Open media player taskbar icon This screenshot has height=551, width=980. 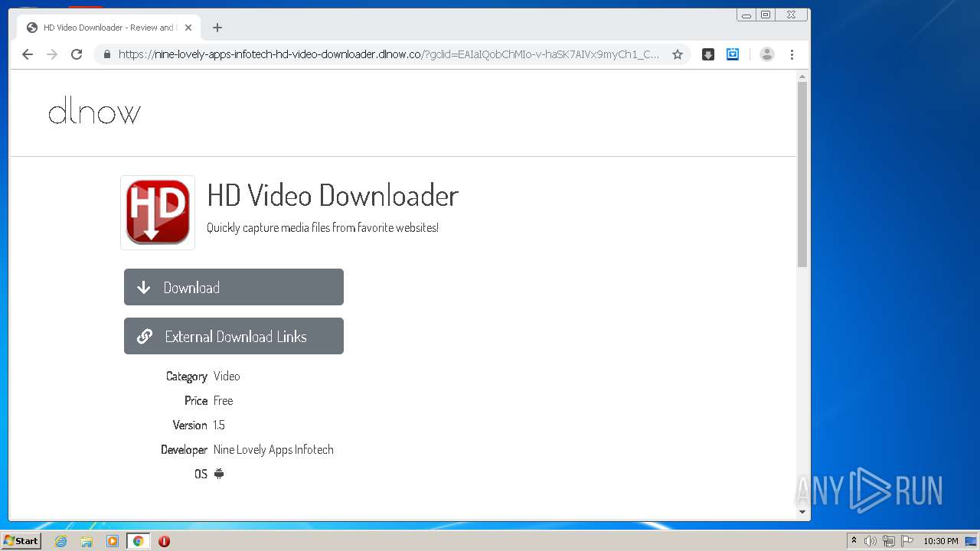[113, 541]
